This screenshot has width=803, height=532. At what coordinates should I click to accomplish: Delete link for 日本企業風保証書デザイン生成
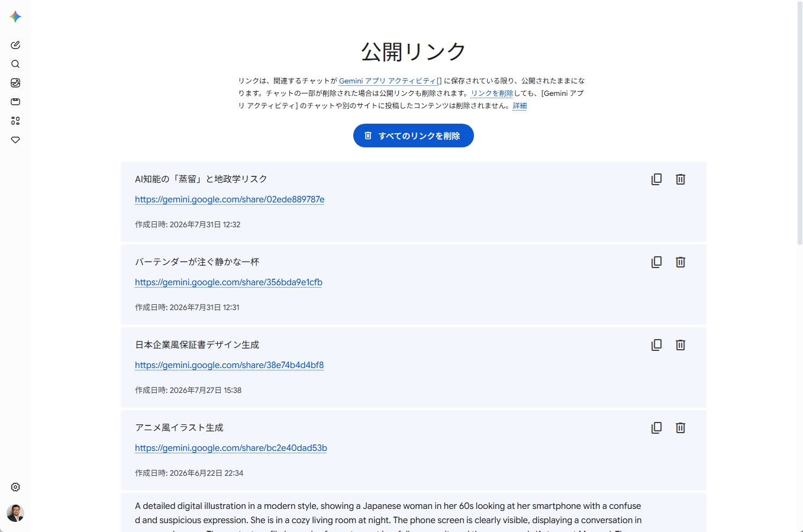click(x=681, y=345)
